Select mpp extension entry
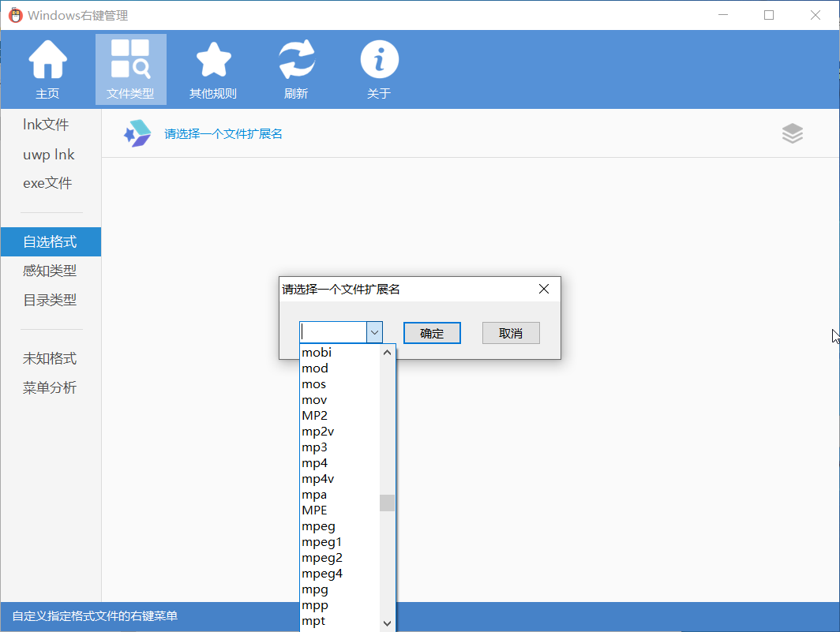Image resolution: width=840 pixels, height=632 pixels. pos(339,605)
